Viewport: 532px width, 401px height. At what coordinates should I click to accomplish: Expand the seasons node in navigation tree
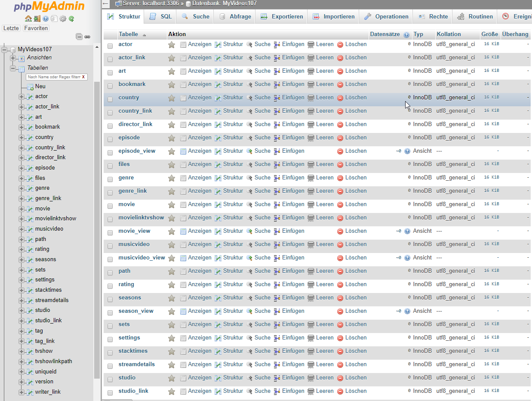click(21, 260)
